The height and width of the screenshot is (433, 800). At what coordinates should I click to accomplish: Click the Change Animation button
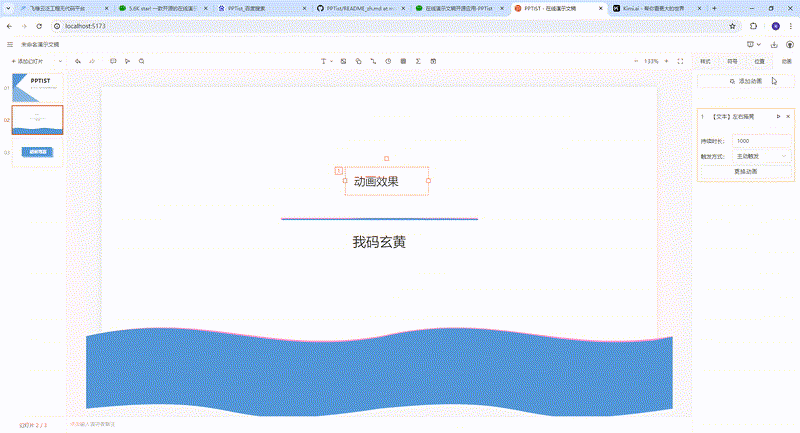click(x=746, y=171)
